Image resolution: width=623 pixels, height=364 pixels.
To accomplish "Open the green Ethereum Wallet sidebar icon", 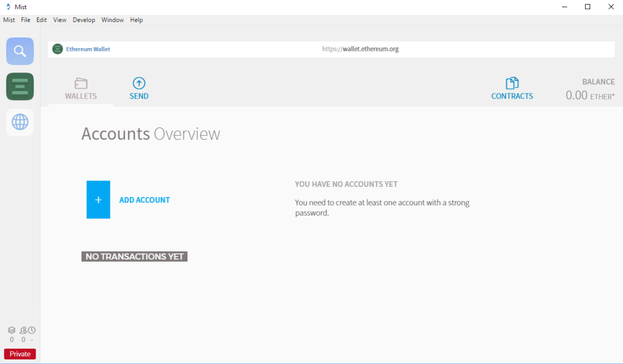I will 20,87.
